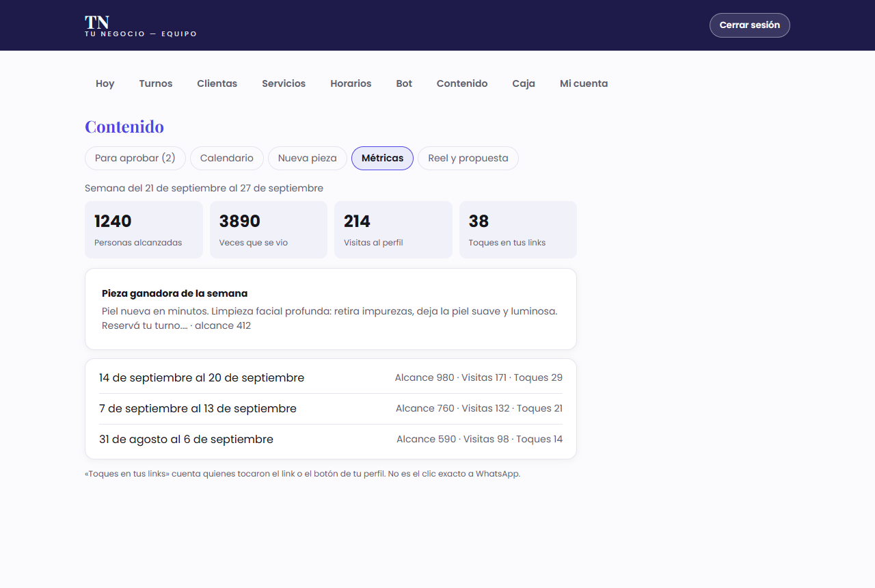875x588 pixels.
Task: Click the 214 Visitas al perfil card
Action: 393,230
